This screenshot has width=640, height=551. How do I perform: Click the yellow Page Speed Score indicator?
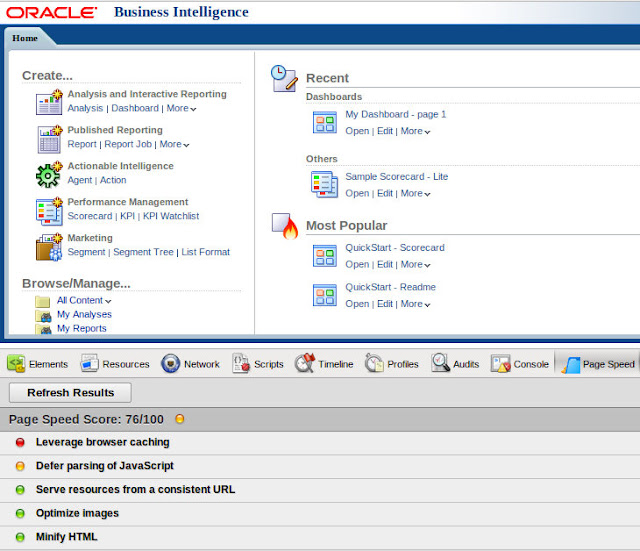[x=180, y=419]
